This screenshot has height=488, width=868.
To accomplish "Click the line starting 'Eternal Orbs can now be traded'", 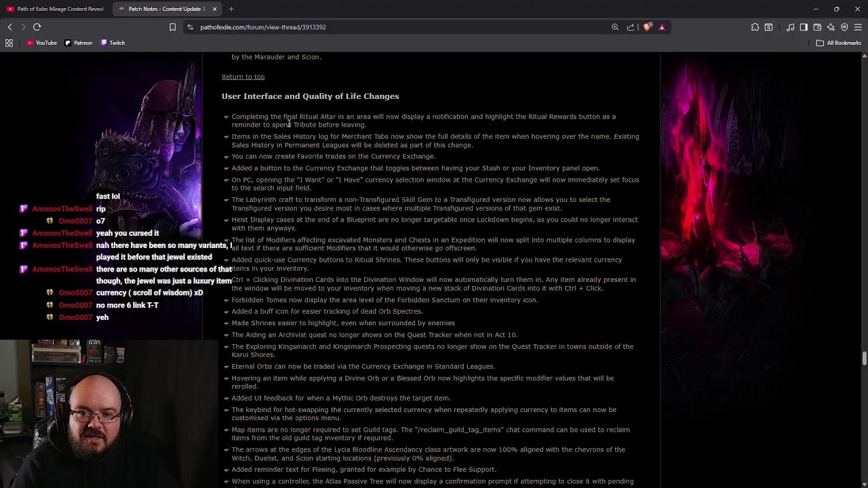I will click(363, 367).
